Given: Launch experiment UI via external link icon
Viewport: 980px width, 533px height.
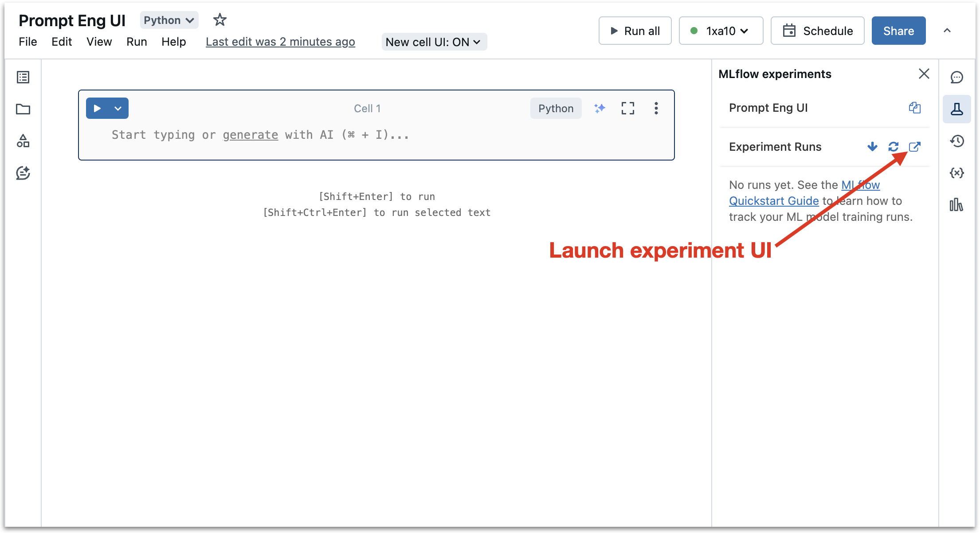Looking at the screenshot, I should (914, 147).
